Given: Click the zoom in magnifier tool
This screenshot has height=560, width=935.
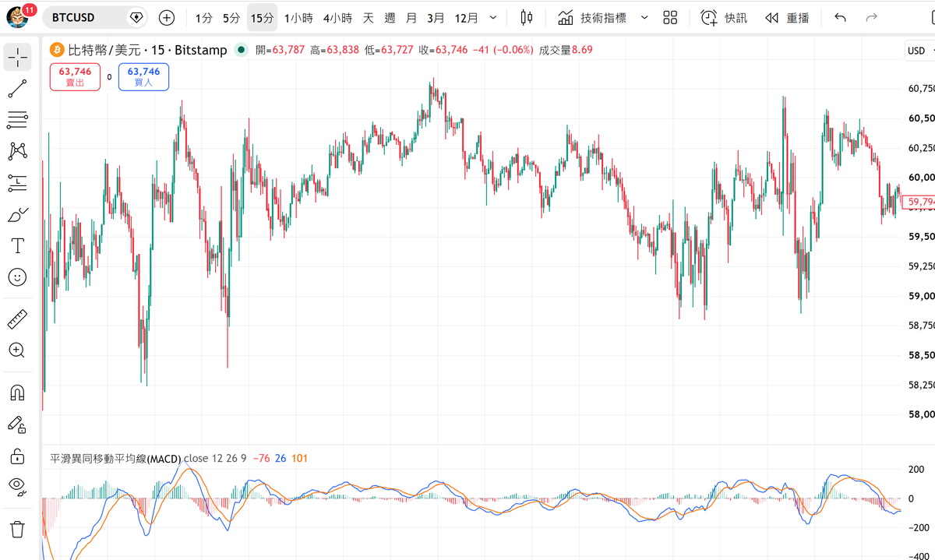Looking at the screenshot, I should pos(17,350).
